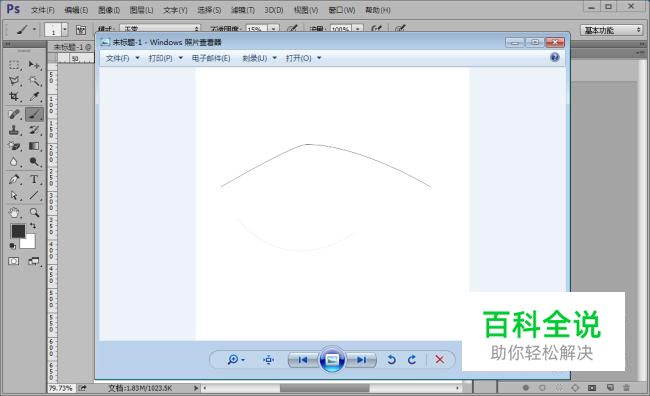650x396 pixels.
Task: Select the Zoom tool in toolbox
Action: (34, 213)
